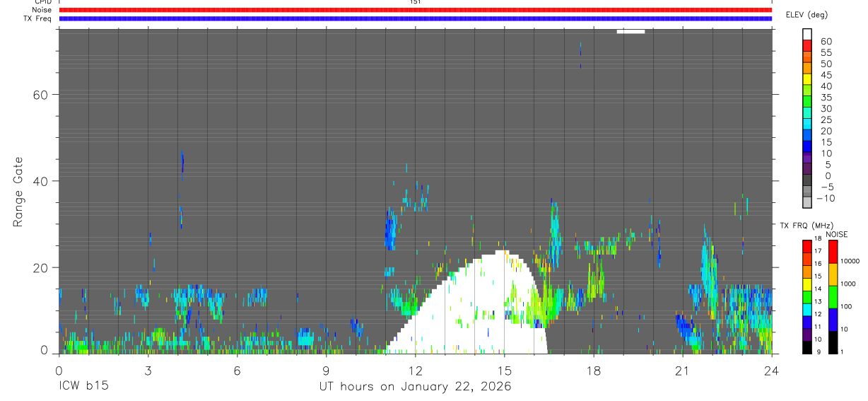Viewport: 868px width, 401px height.
Task: Pick the red segment of ELEV color bar
Action: [x=807, y=45]
